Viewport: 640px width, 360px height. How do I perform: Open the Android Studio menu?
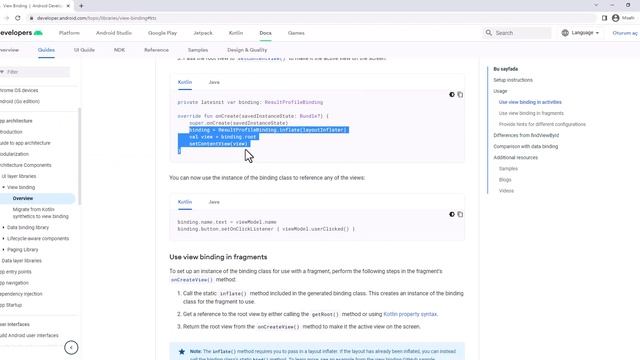coord(113,33)
